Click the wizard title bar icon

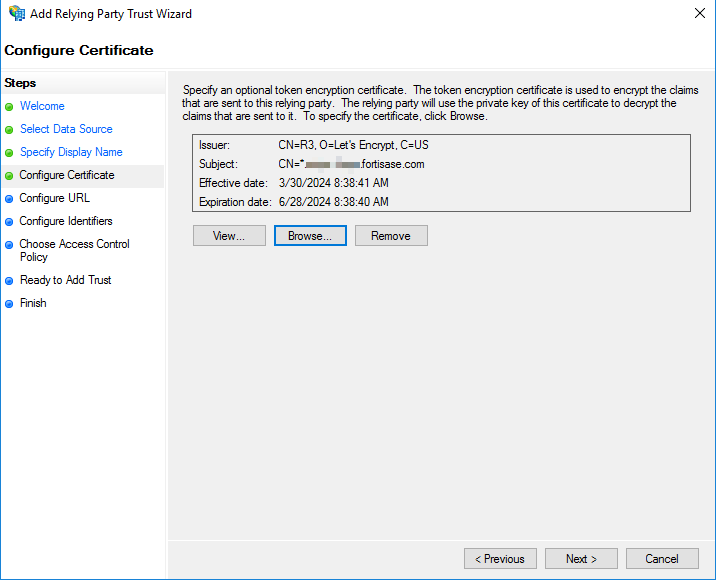[x=17, y=13]
